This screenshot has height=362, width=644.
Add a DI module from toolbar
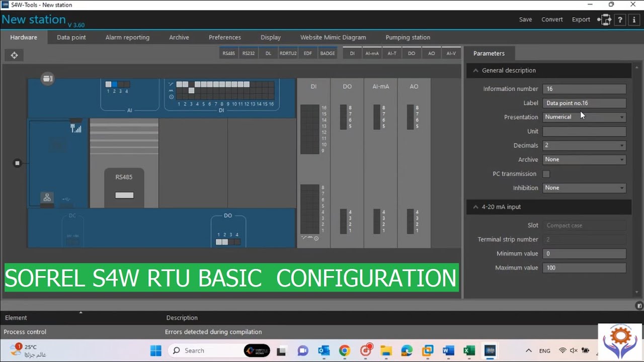tap(352, 53)
